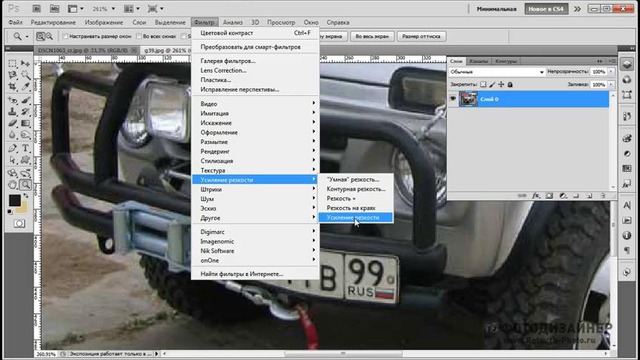Image resolution: width=640 pixels, height=360 pixels.
Task: Select the Dodge tool
Action: coord(25,135)
